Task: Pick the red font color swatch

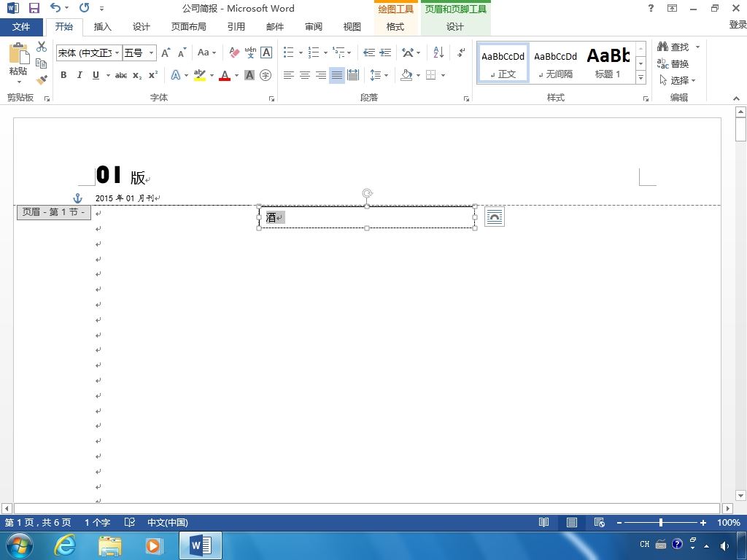Action: click(x=225, y=75)
